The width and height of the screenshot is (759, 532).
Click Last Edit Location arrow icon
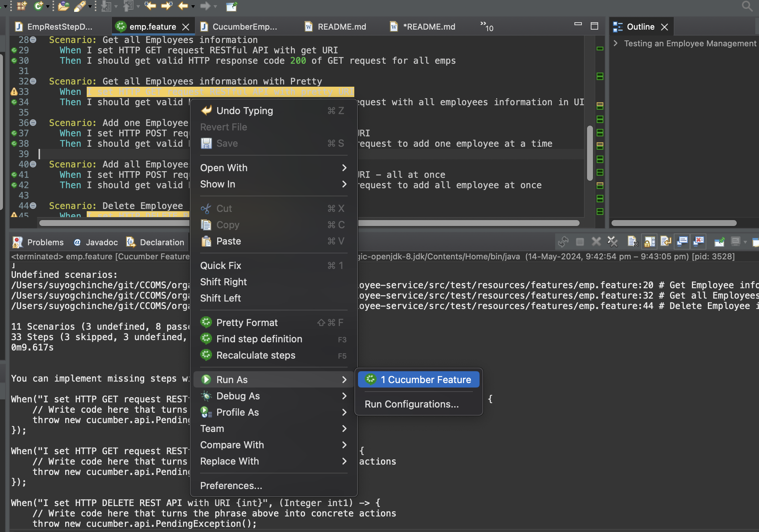[x=150, y=6]
